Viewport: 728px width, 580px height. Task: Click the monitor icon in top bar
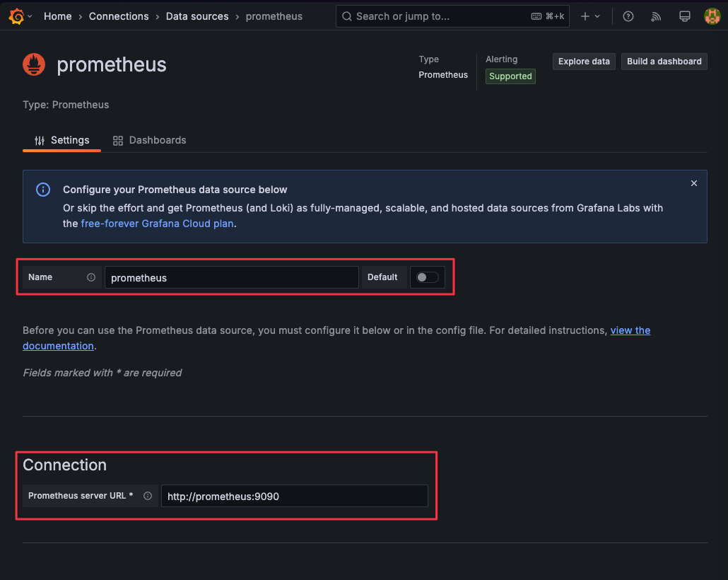pyautogui.click(x=684, y=16)
